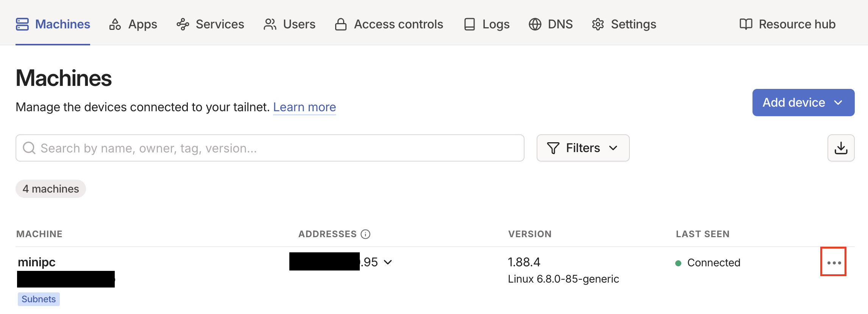Expand minipc address list chevron
Image resolution: width=868 pixels, height=314 pixels.
388,262
